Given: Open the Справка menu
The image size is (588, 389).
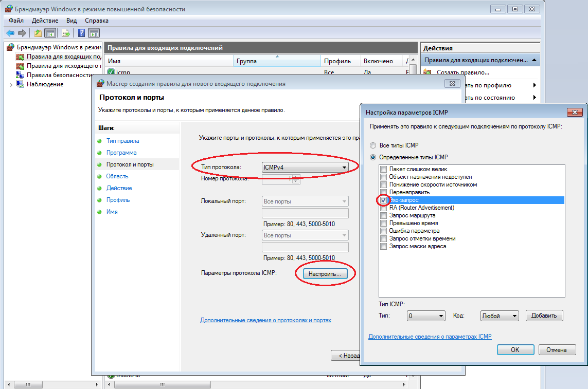Looking at the screenshot, I should (x=97, y=21).
